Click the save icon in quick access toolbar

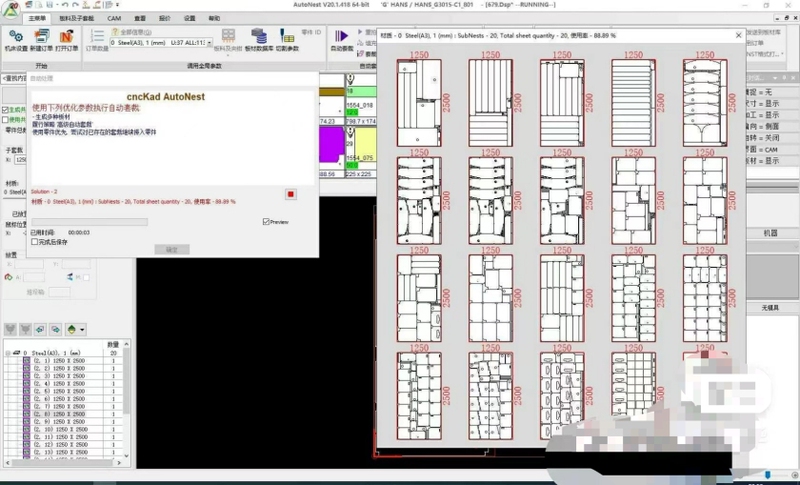tap(49, 5)
